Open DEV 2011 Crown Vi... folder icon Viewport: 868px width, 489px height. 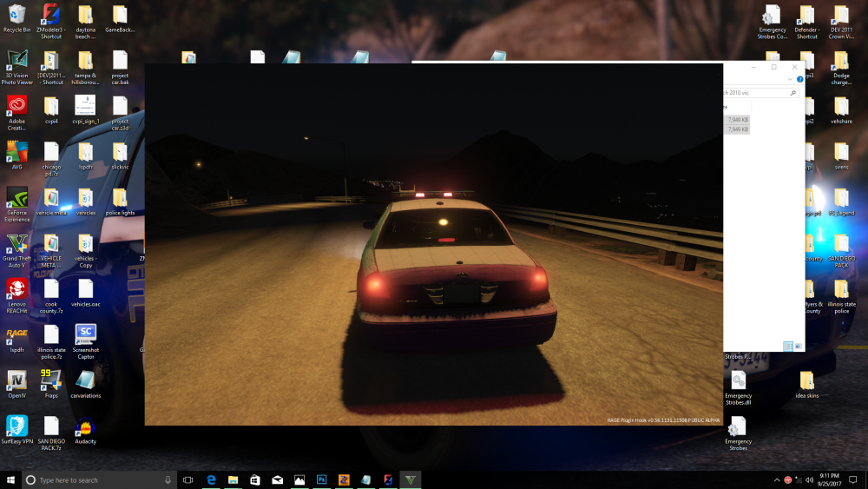coord(841,23)
